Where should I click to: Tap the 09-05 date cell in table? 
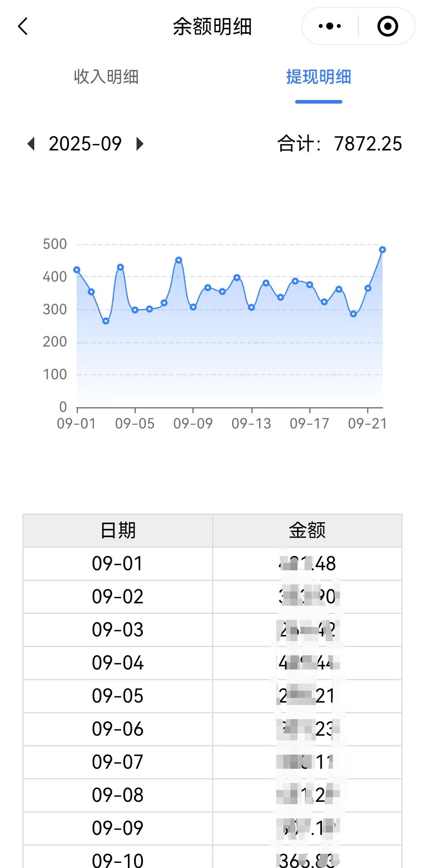(118, 696)
